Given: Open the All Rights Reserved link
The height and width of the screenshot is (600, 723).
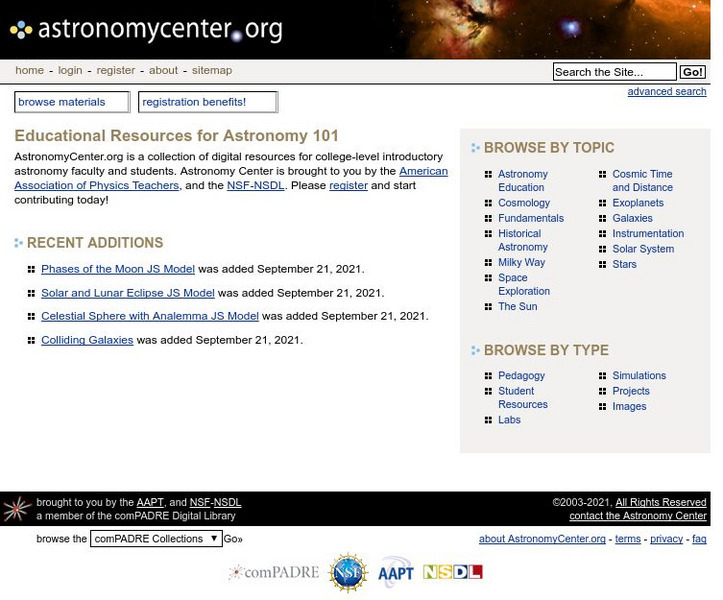Looking at the screenshot, I should (x=661, y=502).
